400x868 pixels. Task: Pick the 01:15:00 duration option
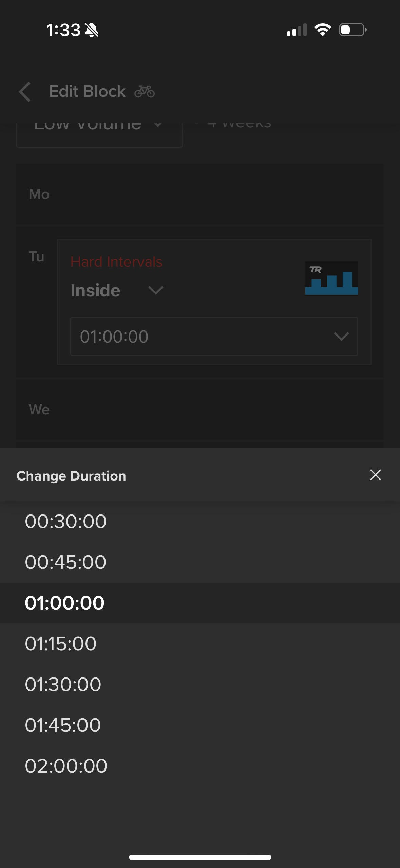200,644
